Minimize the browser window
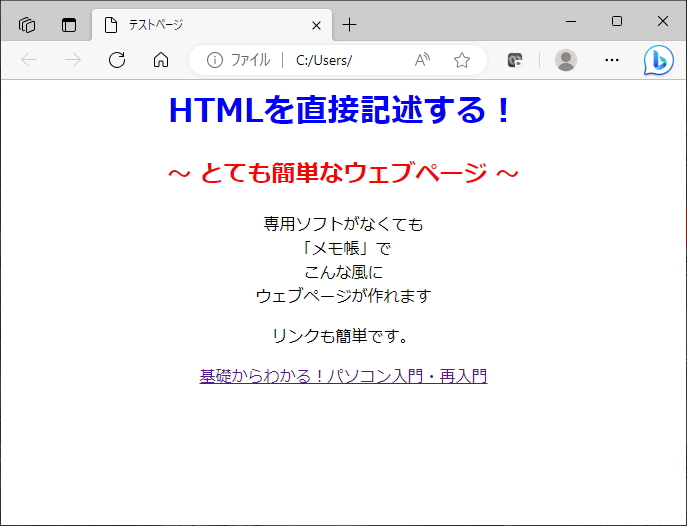The image size is (687, 526). (x=570, y=21)
